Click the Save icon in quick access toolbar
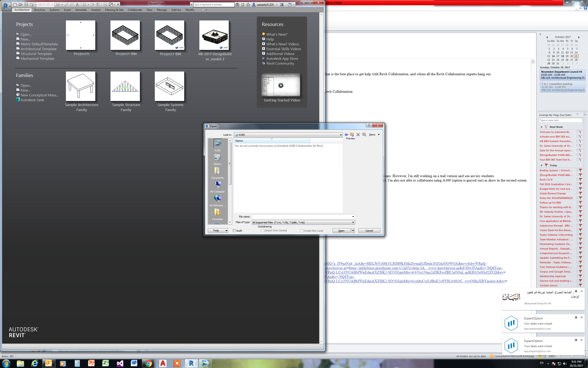 click(x=26, y=5)
